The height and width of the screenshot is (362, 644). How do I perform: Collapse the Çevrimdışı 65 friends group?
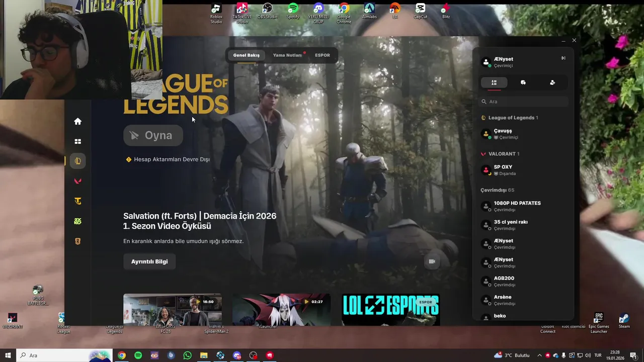click(x=497, y=190)
